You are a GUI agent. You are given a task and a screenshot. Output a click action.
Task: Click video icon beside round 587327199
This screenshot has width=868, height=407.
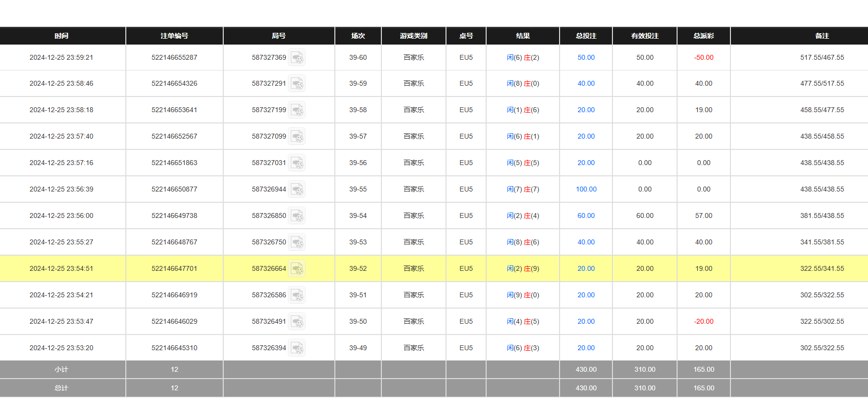[297, 110]
